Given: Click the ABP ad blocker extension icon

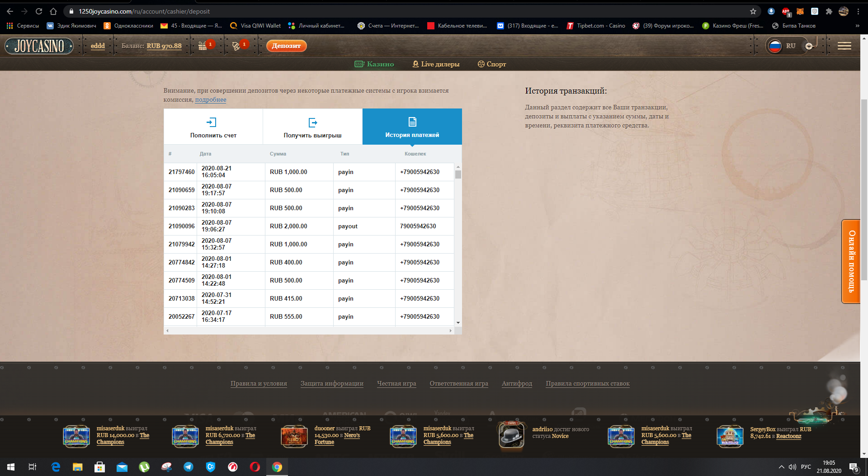Looking at the screenshot, I should [786, 11].
